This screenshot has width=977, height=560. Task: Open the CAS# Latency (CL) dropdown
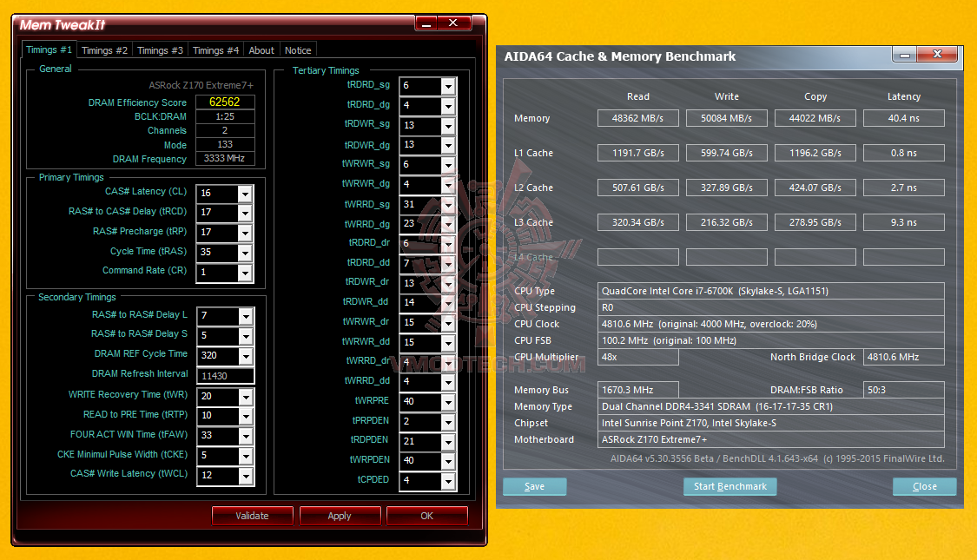(245, 194)
